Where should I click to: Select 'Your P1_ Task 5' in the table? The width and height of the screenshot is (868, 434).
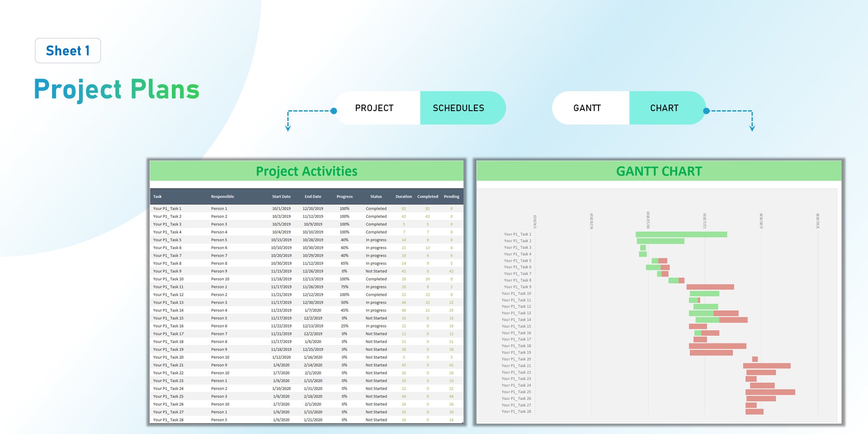[167, 240]
